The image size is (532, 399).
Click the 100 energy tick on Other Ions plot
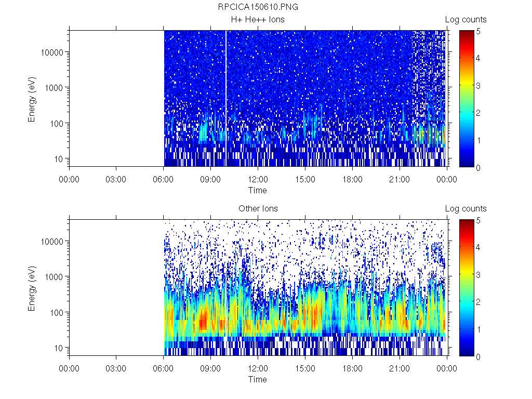click(57, 312)
